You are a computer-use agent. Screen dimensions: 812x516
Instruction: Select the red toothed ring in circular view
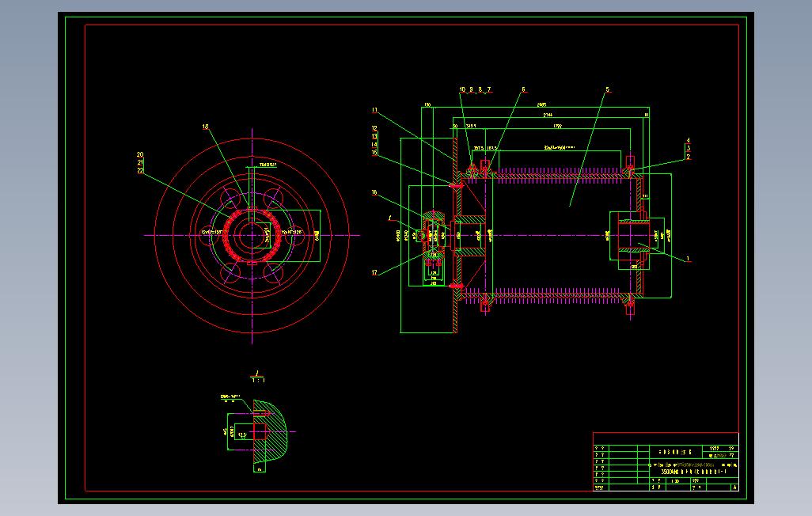click(x=252, y=235)
